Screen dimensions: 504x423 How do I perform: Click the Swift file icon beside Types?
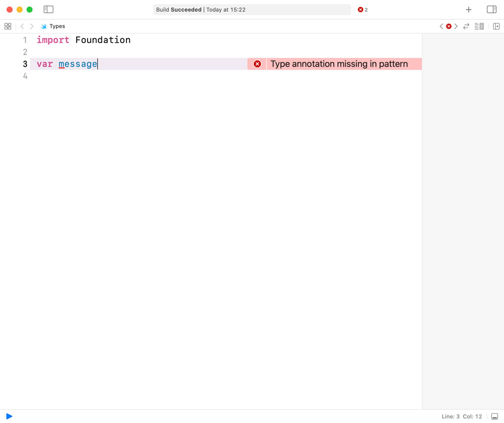tap(44, 26)
